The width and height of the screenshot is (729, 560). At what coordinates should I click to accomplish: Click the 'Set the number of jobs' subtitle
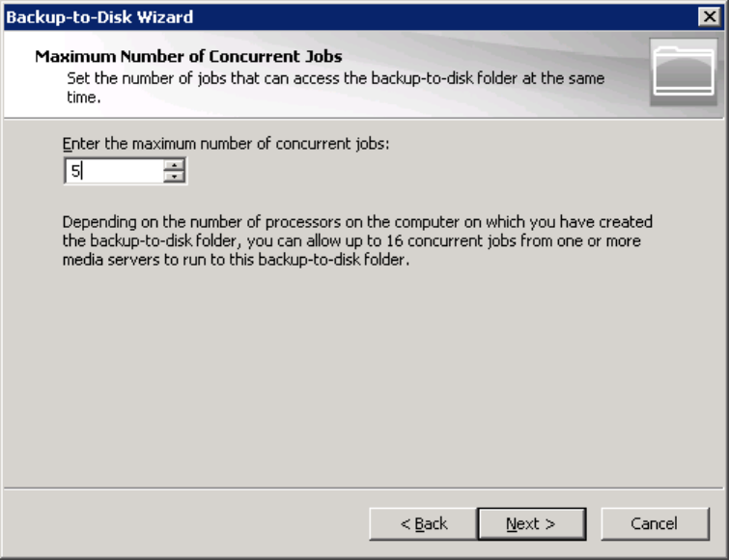tap(335, 79)
